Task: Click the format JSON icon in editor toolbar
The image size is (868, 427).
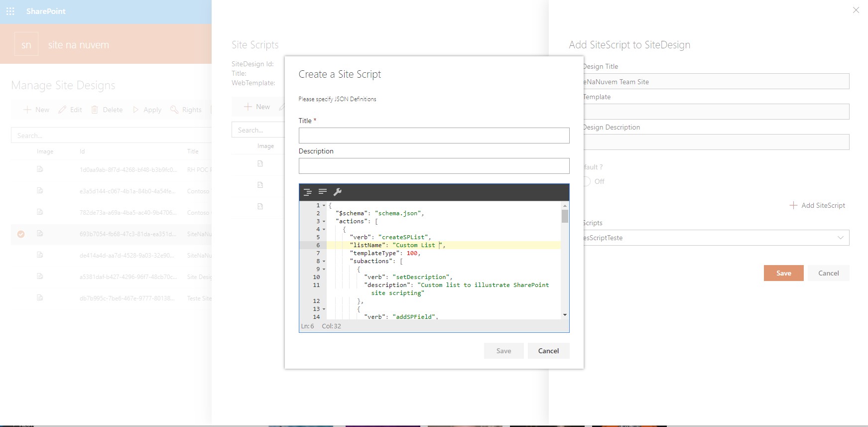Action: 308,192
